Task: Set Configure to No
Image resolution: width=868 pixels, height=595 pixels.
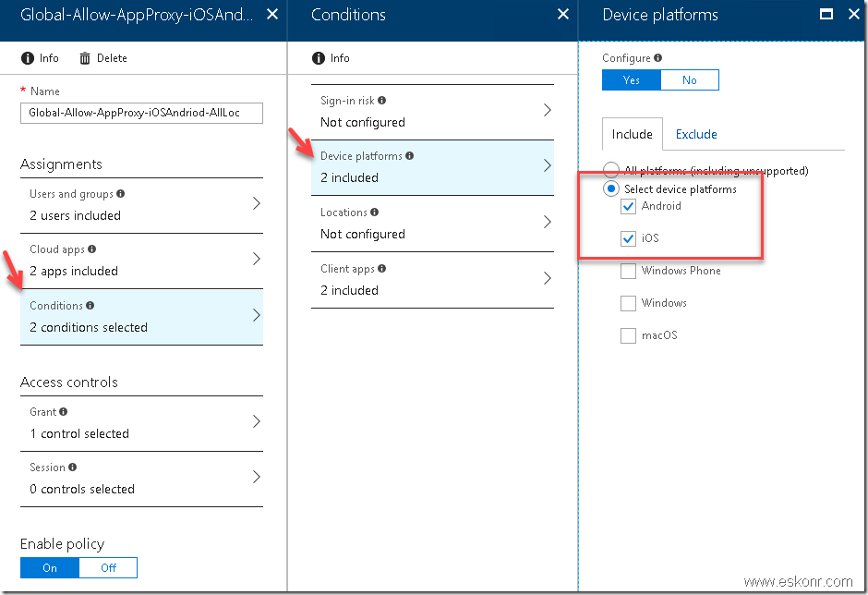Action: (690, 79)
